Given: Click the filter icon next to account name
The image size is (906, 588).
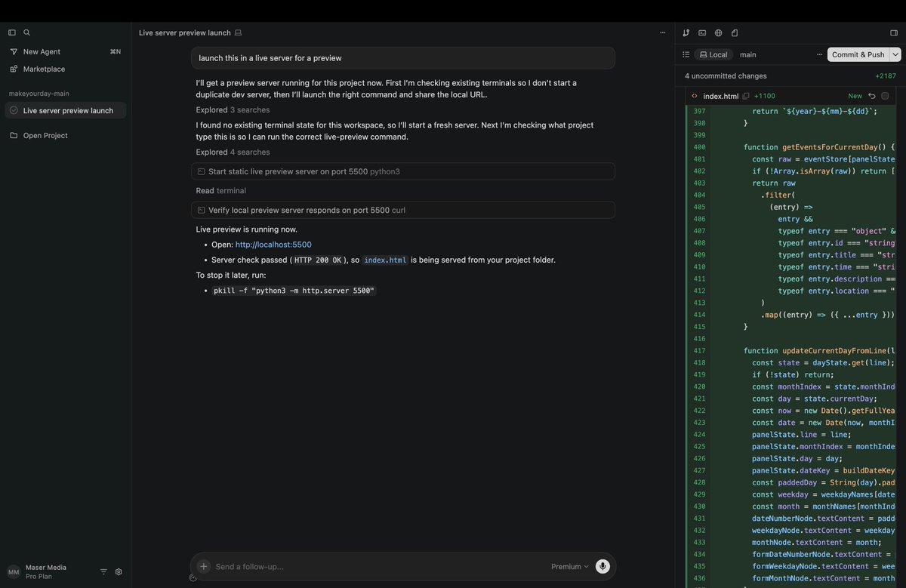Looking at the screenshot, I should 103,572.
